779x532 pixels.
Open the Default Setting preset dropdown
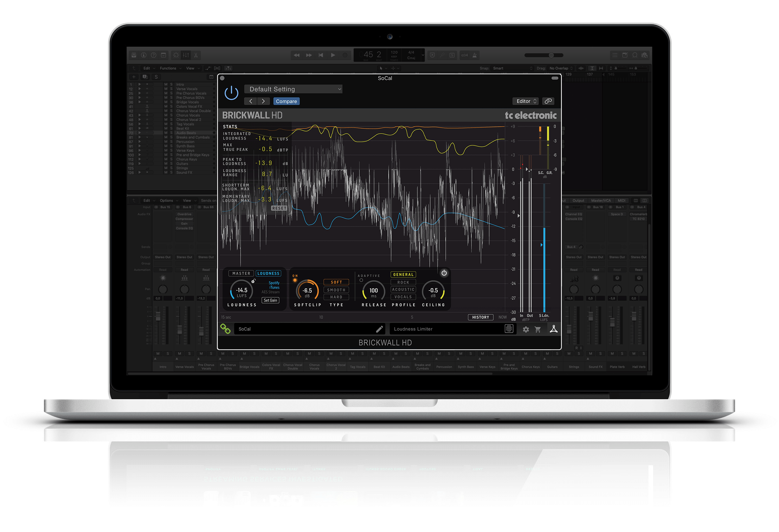coord(293,89)
